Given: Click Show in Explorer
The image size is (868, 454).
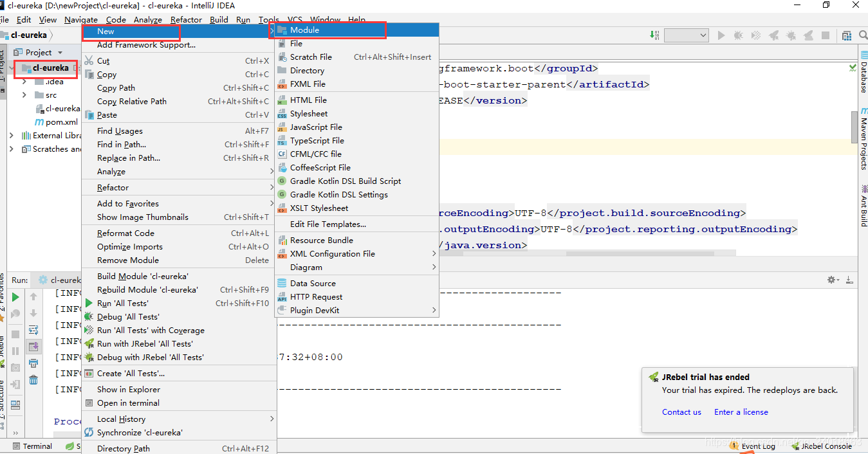Looking at the screenshot, I should tap(179, 389).
